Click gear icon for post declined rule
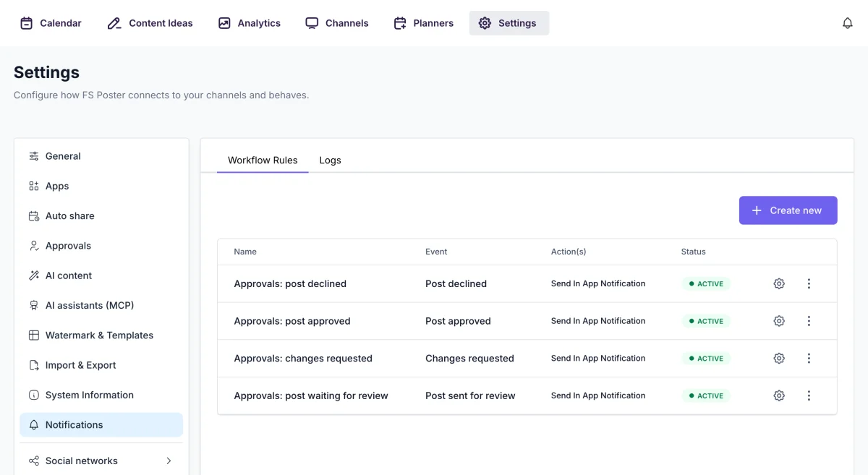 (x=779, y=284)
